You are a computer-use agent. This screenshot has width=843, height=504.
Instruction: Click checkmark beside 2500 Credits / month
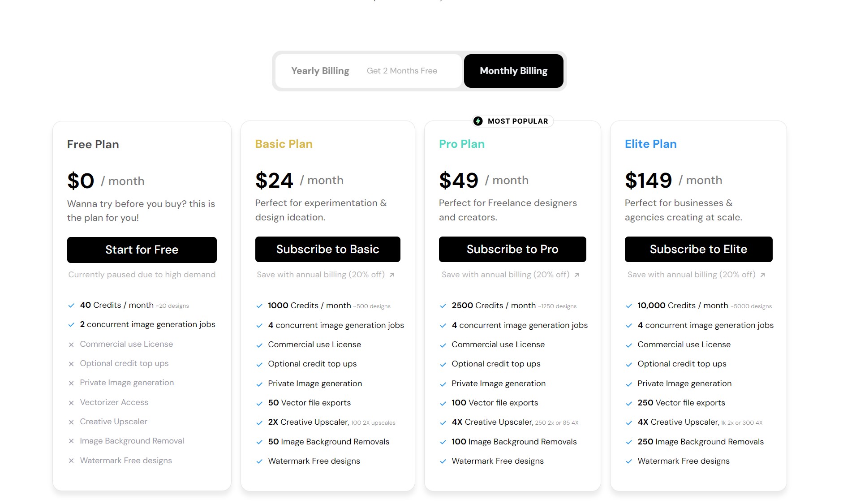[x=443, y=306]
